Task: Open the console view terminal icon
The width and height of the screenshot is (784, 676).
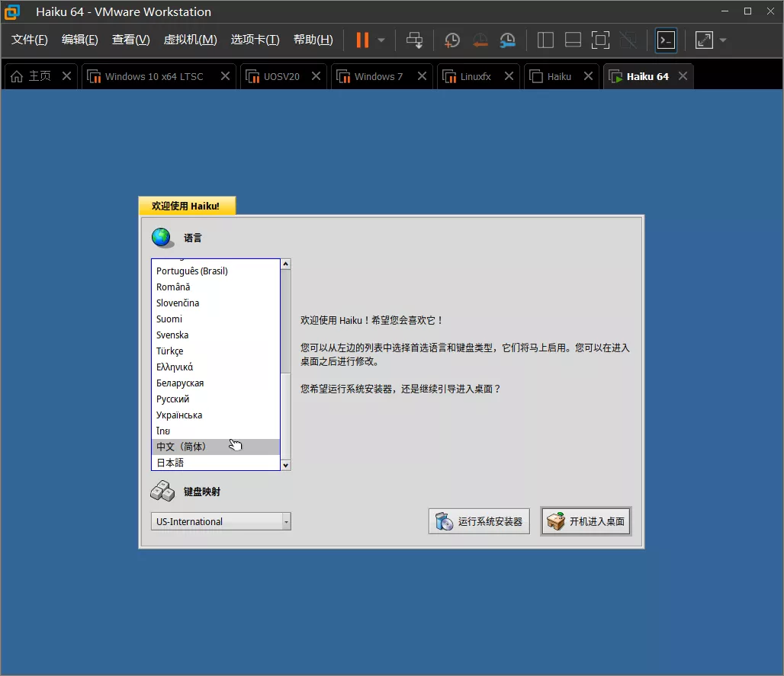Action: click(666, 40)
